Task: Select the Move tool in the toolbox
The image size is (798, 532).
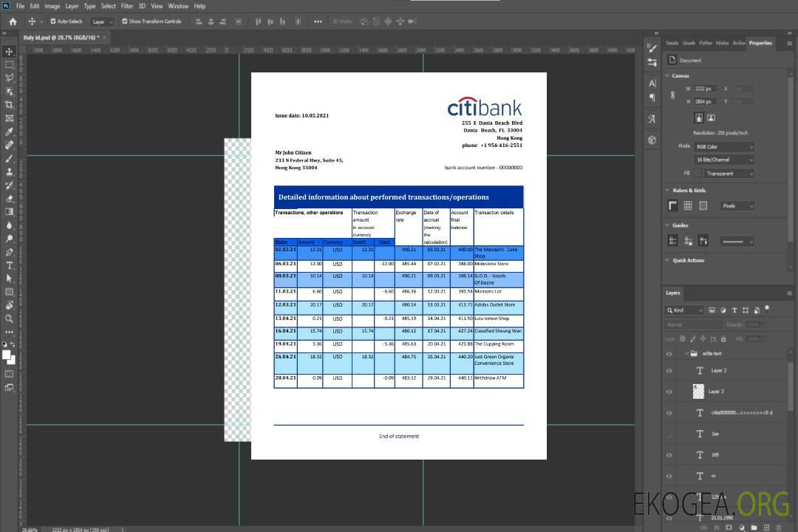Action: tap(9, 52)
